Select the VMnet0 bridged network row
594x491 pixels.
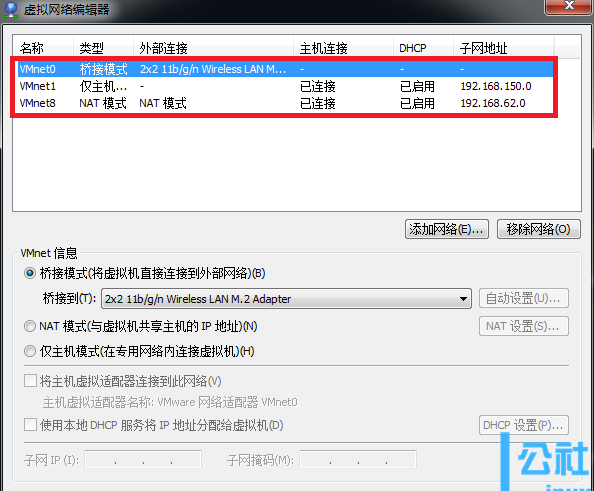(286, 69)
